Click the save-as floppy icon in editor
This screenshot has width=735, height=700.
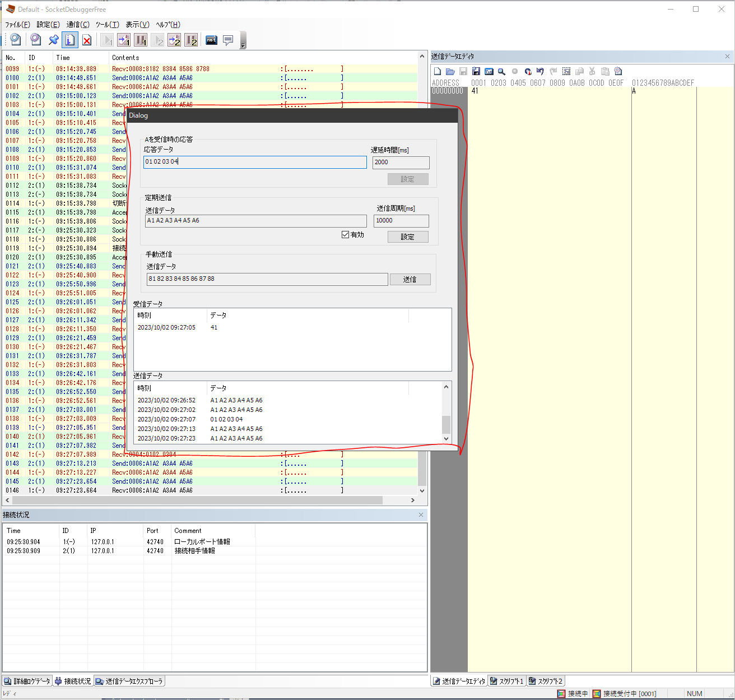pos(476,71)
